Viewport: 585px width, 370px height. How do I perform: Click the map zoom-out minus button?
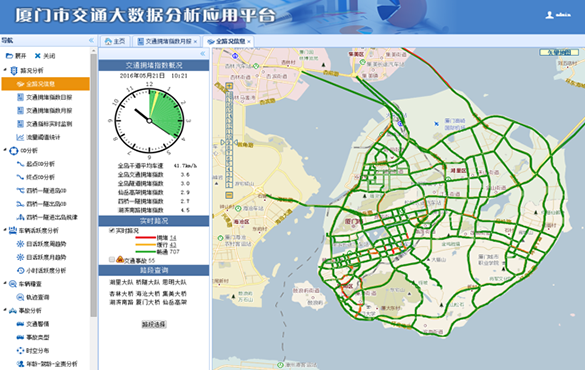pos(229,195)
